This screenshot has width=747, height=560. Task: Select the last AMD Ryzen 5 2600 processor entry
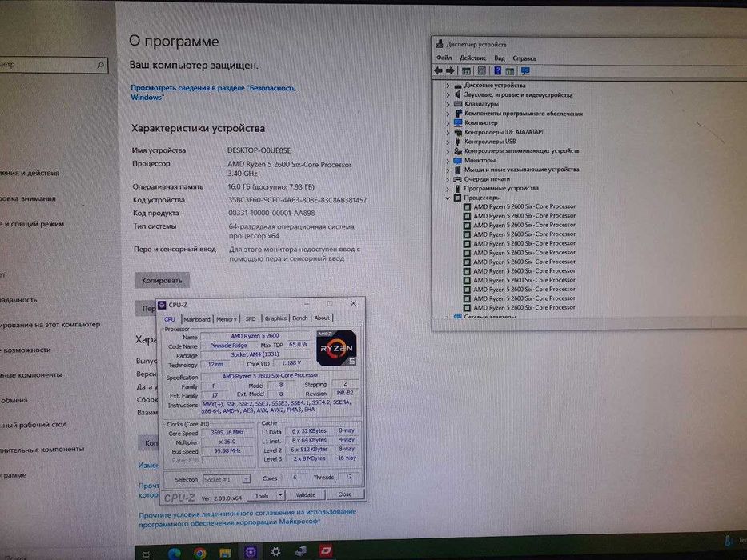tap(524, 308)
